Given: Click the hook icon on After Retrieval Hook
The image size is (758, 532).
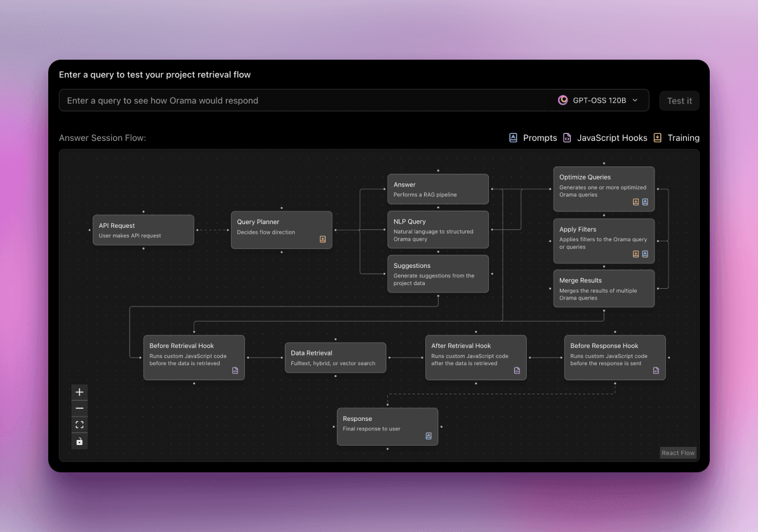Looking at the screenshot, I should 517,371.
